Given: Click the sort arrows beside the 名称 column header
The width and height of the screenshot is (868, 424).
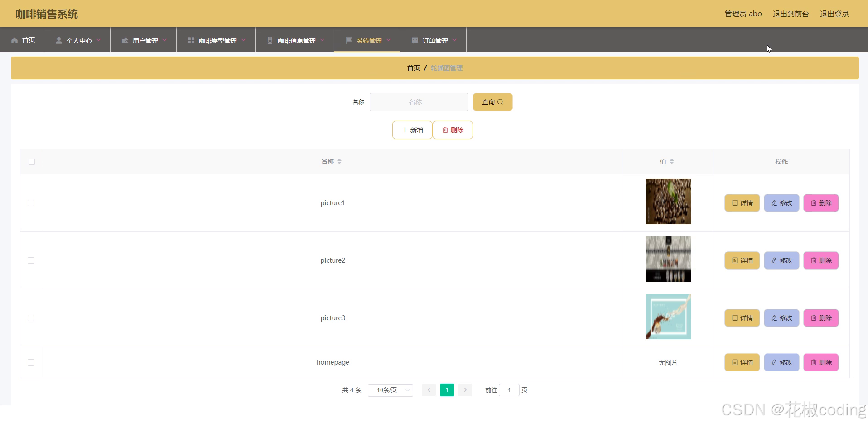Looking at the screenshot, I should point(339,161).
